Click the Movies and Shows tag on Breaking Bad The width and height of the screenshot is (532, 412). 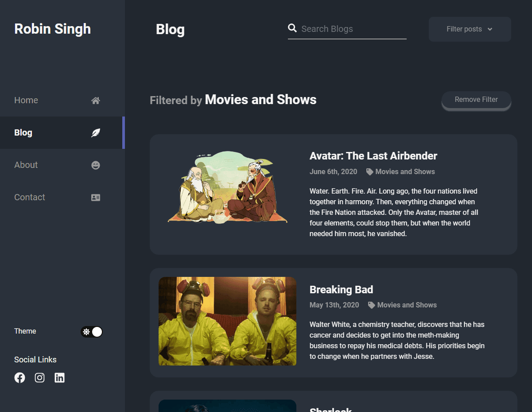(407, 305)
